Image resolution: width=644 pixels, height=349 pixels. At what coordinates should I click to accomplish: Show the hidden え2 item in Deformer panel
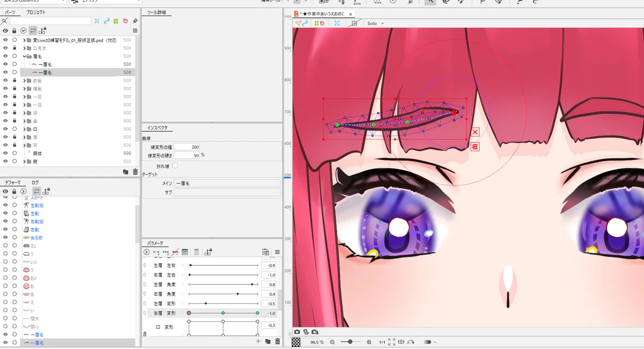pos(5,245)
